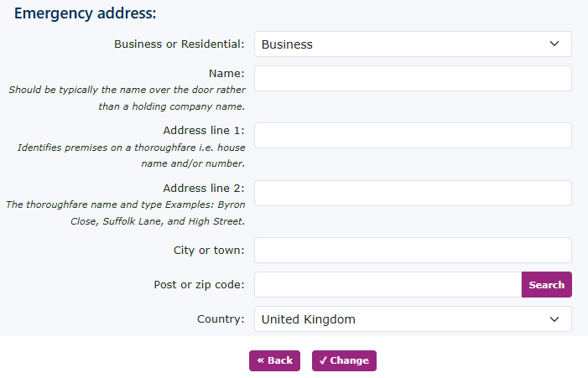
Task: Focus the Name input field
Action: click(x=413, y=79)
